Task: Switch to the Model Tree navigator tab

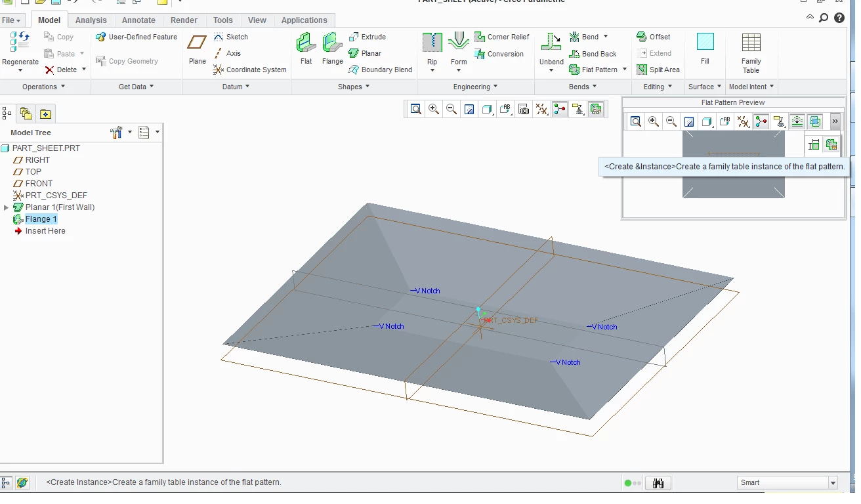Action: (7, 114)
